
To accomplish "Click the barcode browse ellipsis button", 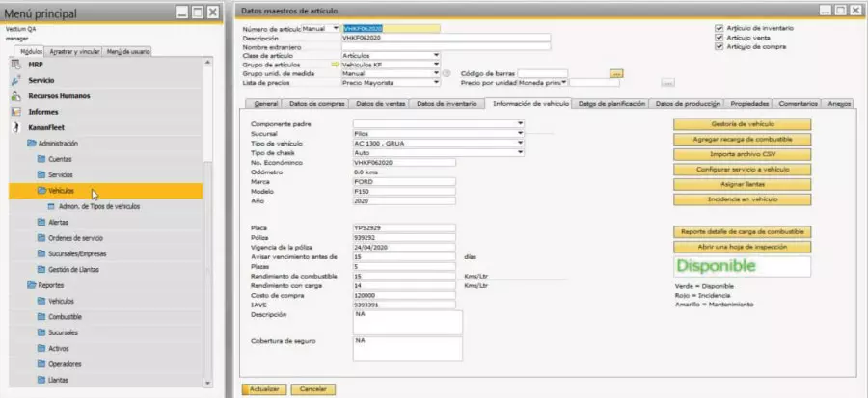I will click(617, 73).
